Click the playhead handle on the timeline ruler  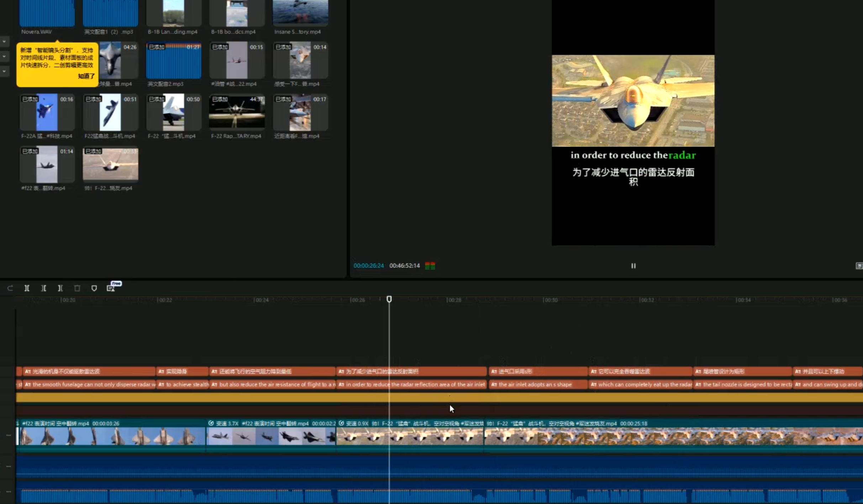[x=389, y=299]
